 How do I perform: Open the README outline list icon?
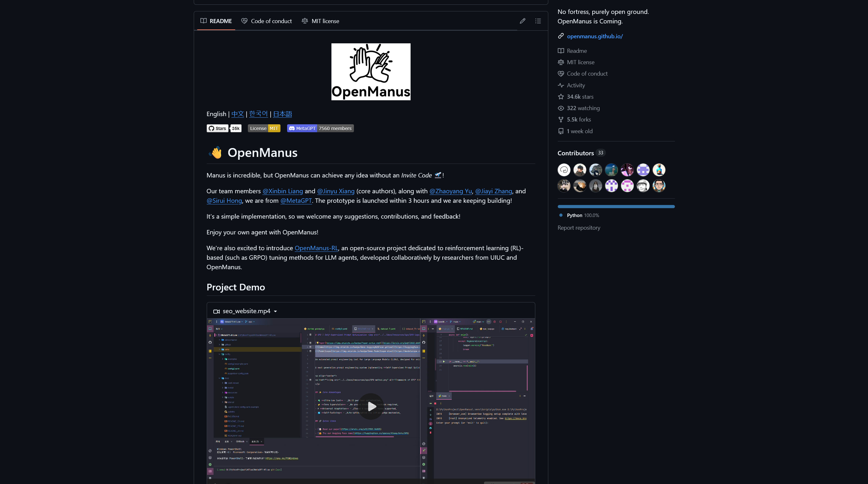538,21
